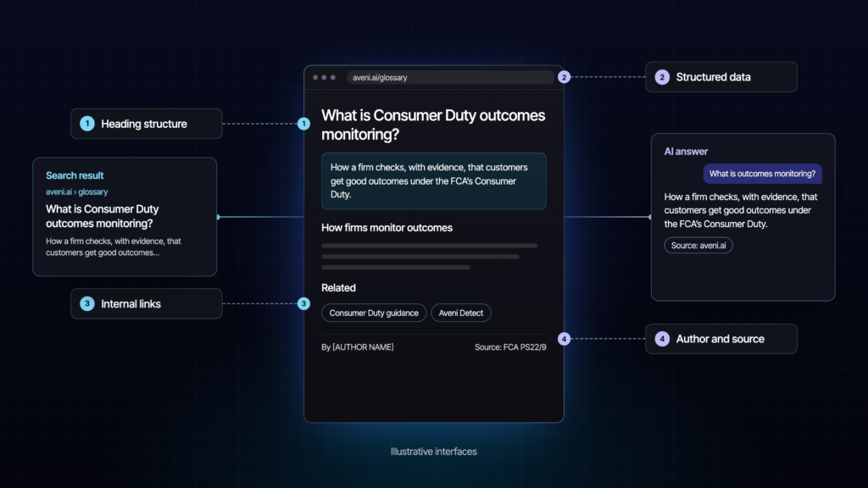Click the definition box in the glossary page
Screen dimensions: 868x488
(433, 181)
